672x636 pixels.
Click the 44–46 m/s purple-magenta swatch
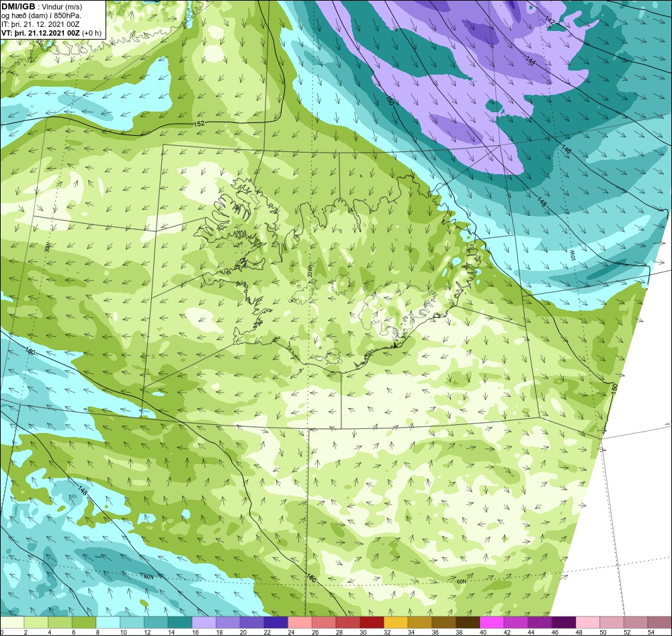540,623
